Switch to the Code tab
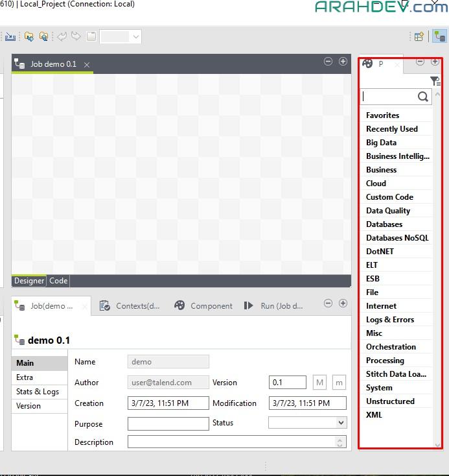 pos(58,281)
